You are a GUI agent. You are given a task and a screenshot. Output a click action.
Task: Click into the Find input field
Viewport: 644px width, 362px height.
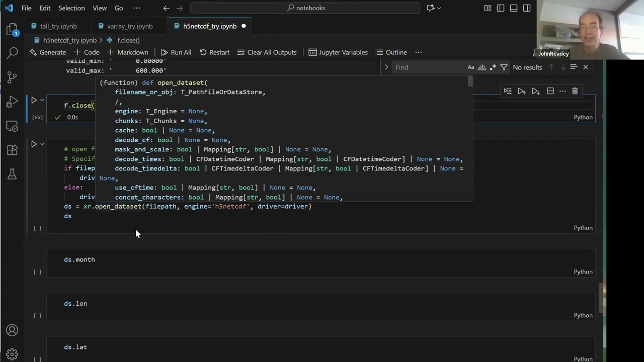[x=428, y=67]
